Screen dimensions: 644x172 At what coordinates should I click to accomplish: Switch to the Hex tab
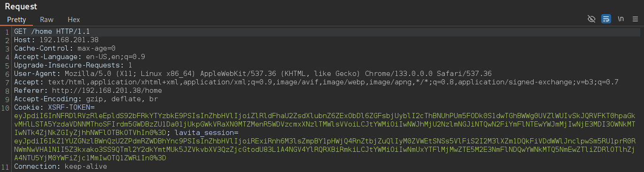74,20
